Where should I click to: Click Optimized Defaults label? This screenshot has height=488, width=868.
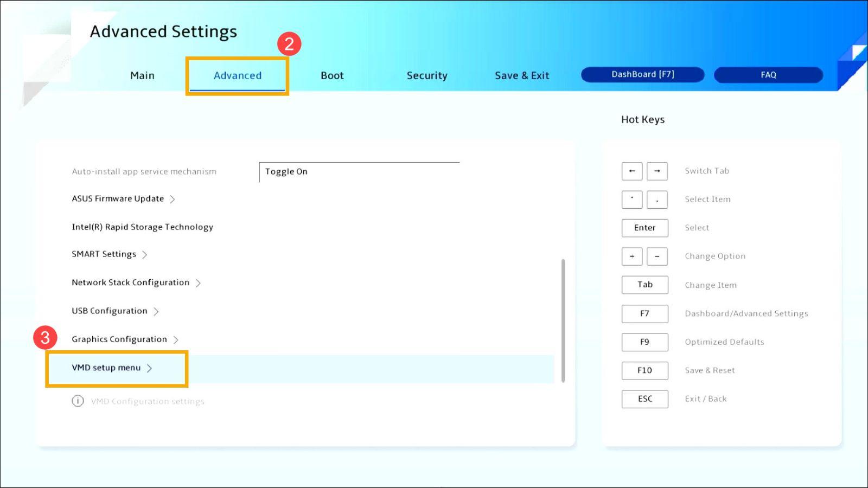pos(724,342)
